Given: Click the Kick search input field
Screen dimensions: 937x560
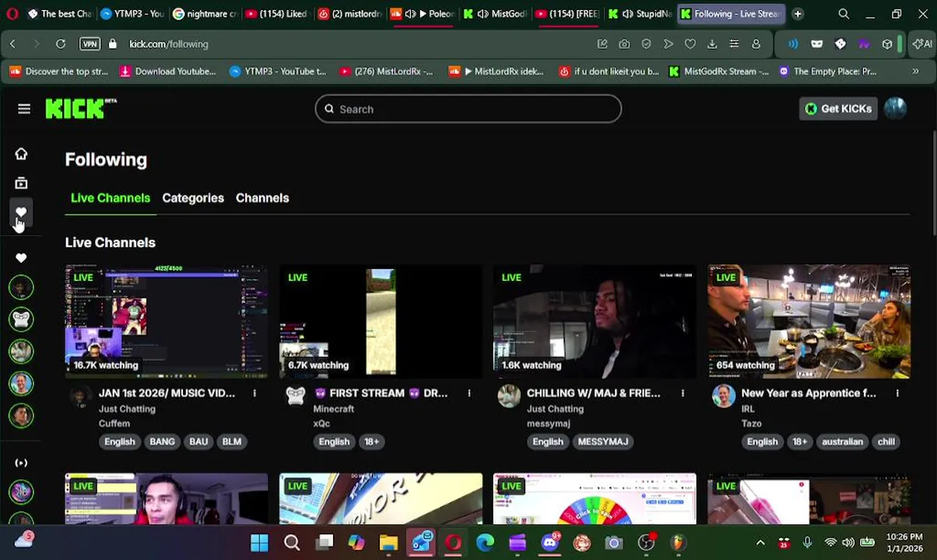Looking at the screenshot, I should pyautogui.click(x=468, y=110).
